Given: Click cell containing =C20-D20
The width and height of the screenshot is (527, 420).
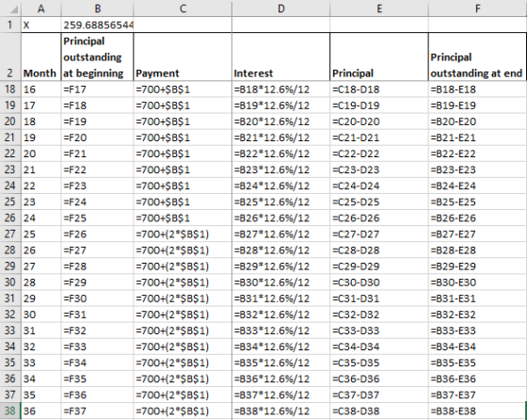Looking at the screenshot, I should 379,121.
